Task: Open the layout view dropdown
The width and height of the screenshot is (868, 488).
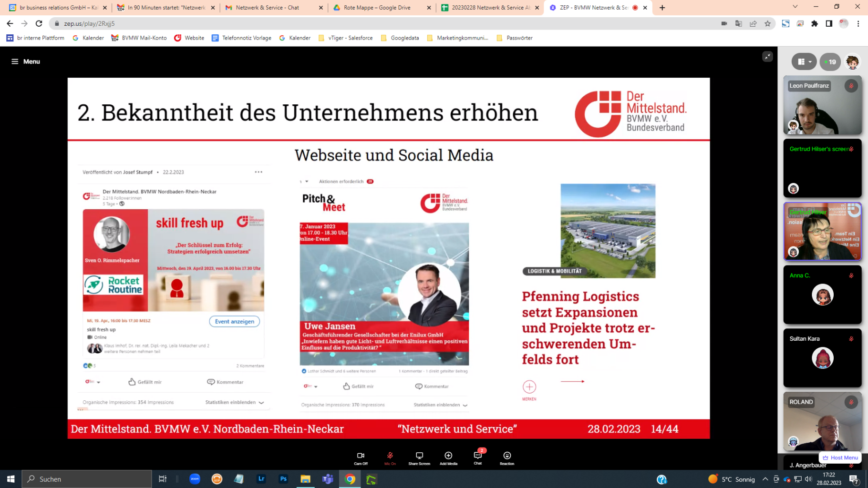Action: click(x=804, y=61)
